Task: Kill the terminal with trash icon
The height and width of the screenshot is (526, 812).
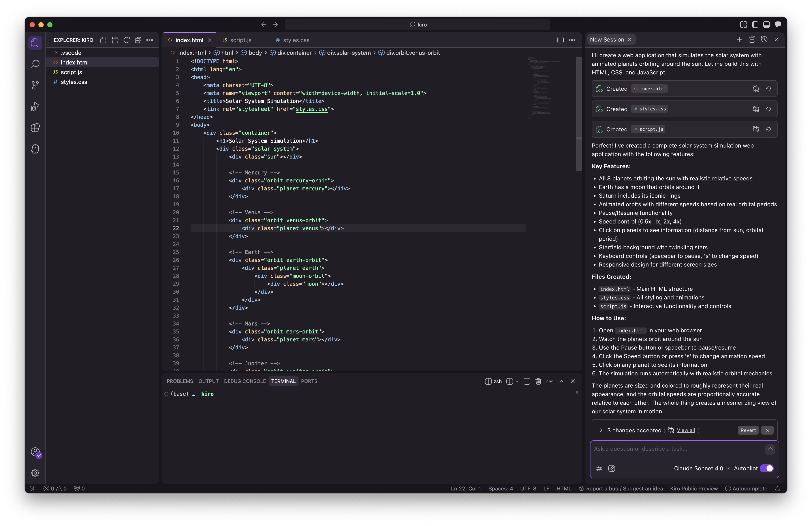Action: (538, 381)
